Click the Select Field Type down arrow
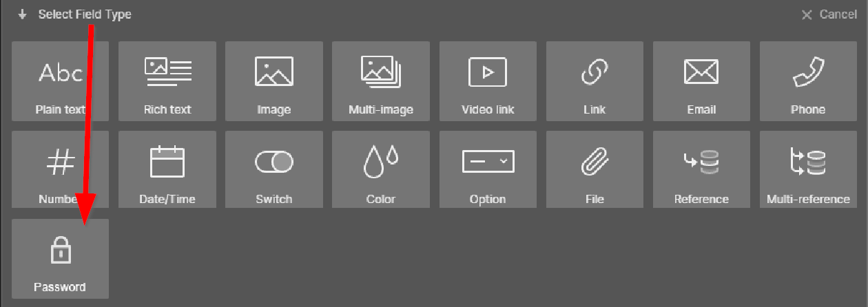868x307 pixels. 23,14
